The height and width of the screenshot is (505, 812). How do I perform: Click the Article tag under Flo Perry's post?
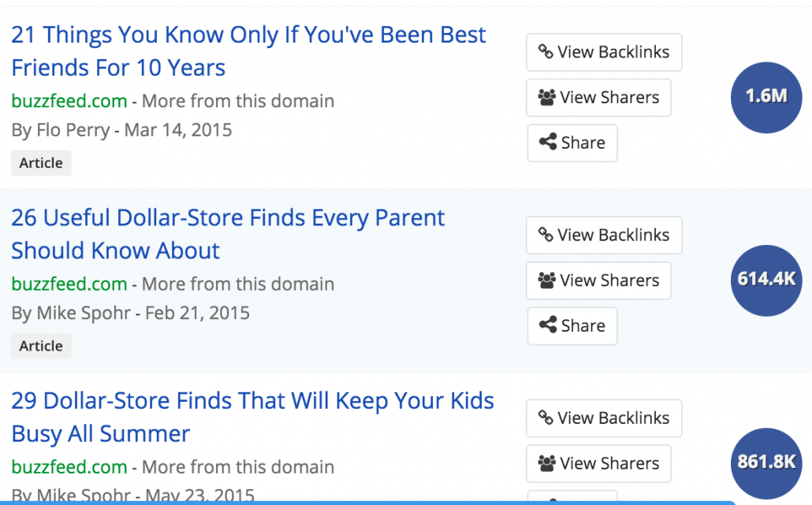(x=41, y=163)
